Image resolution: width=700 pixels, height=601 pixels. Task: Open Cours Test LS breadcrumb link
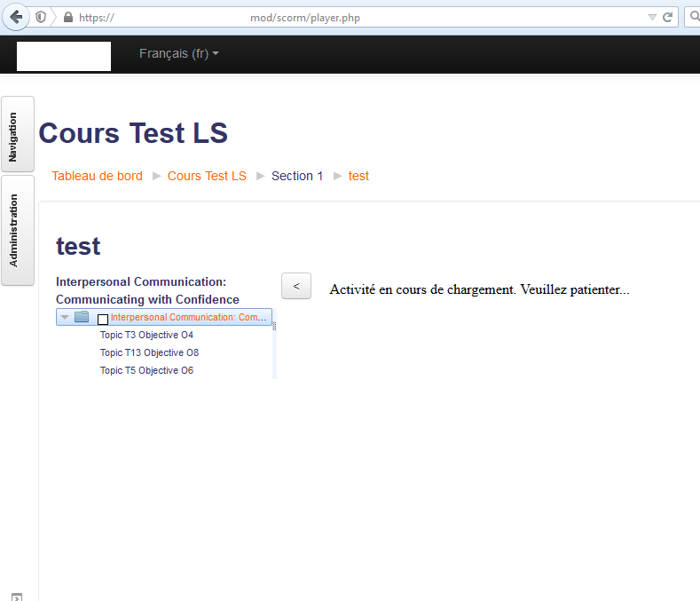(207, 176)
